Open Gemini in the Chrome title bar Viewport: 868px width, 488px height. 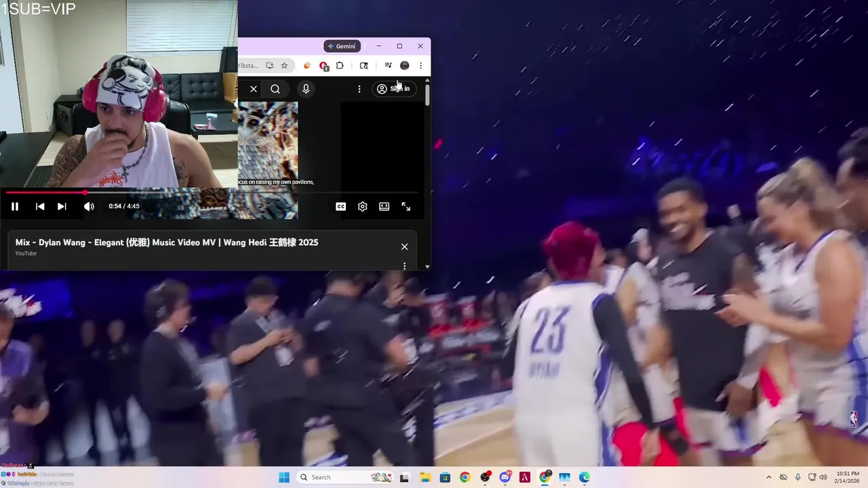click(x=342, y=46)
